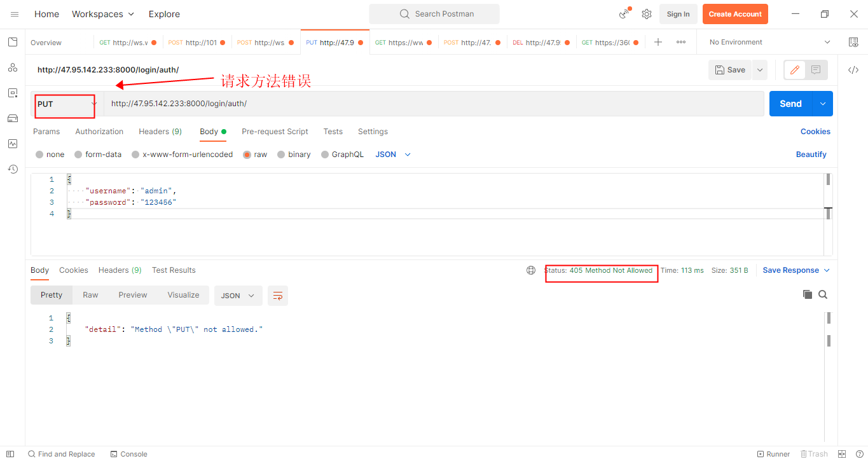Viewport: 868px width, 461px height.
Task: Toggle the response wrap lines icon
Action: [278, 296]
